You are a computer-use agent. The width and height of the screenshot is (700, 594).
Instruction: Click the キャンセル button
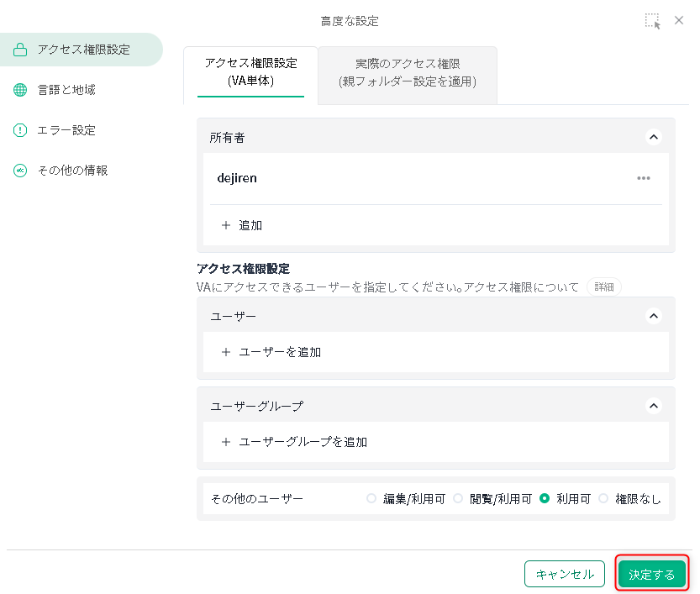[x=565, y=575]
